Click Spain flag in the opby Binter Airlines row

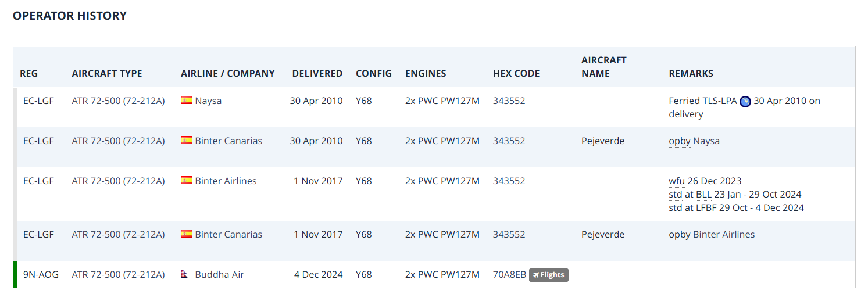pyautogui.click(x=187, y=234)
